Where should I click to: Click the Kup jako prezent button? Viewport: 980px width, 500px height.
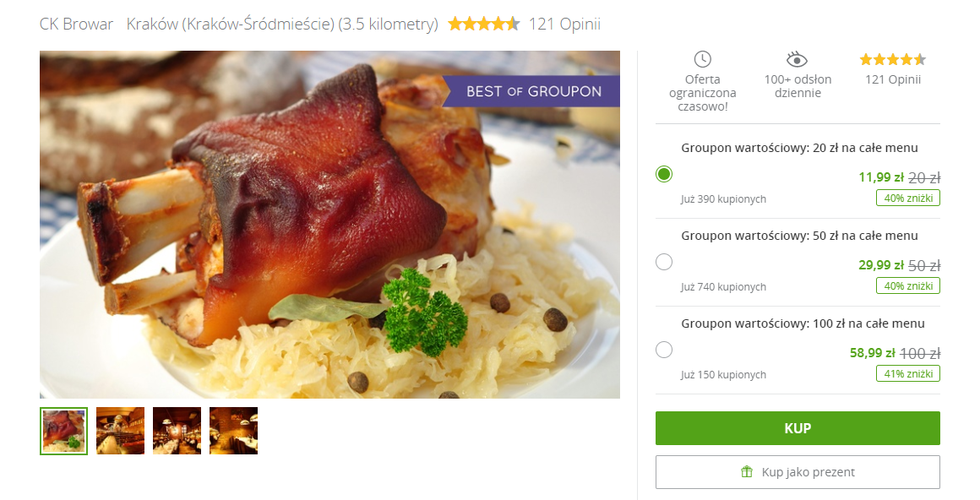click(798, 472)
